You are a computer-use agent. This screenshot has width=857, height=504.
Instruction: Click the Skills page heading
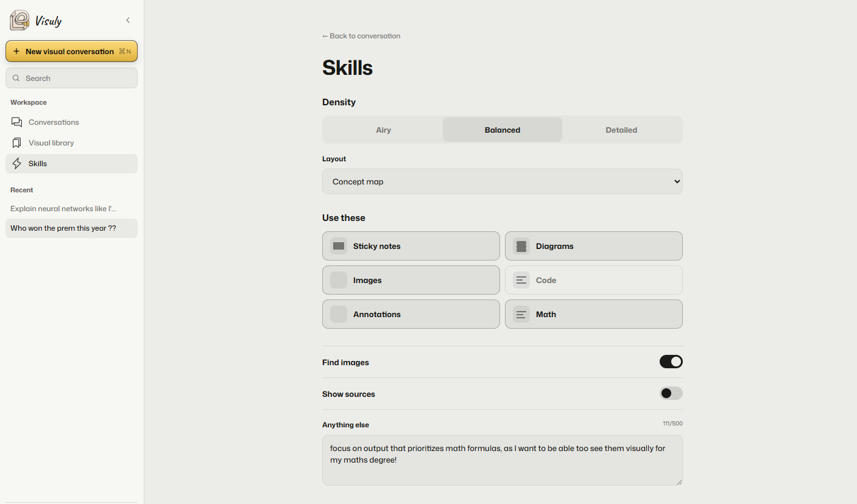tap(347, 68)
